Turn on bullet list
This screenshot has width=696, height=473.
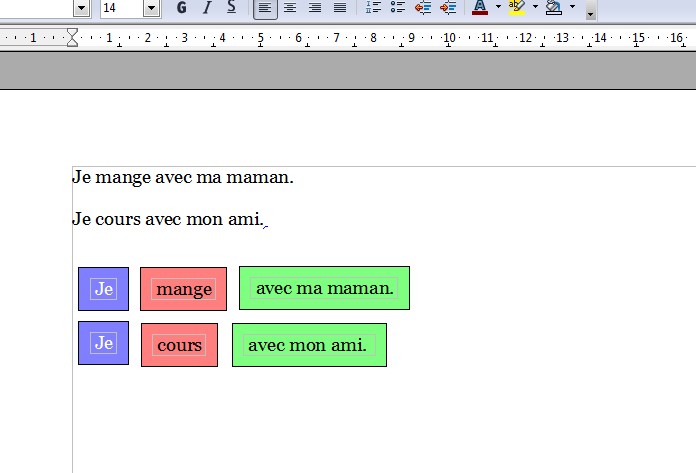coord(398,8)
